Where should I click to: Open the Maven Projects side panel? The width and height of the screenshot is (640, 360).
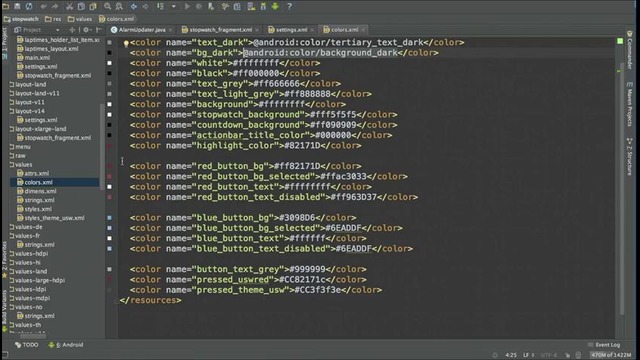pos(629,104)
